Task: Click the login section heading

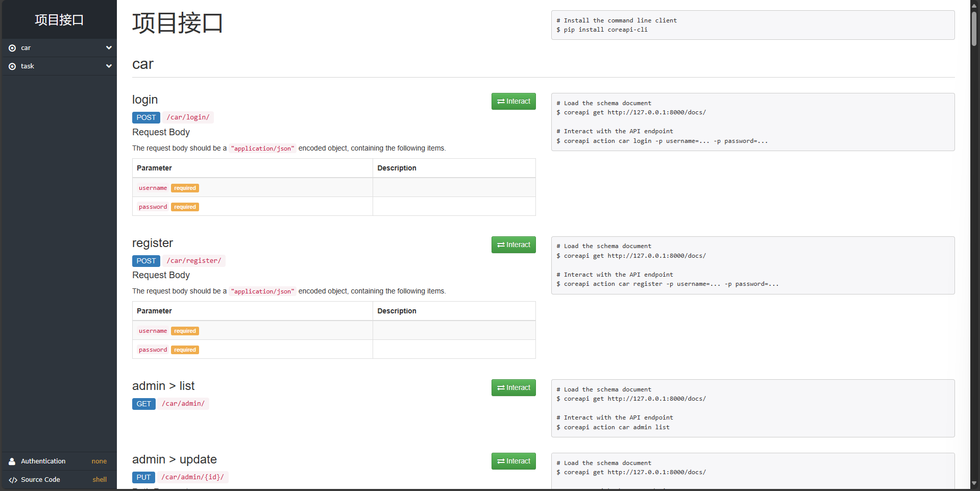Action: 145,100
